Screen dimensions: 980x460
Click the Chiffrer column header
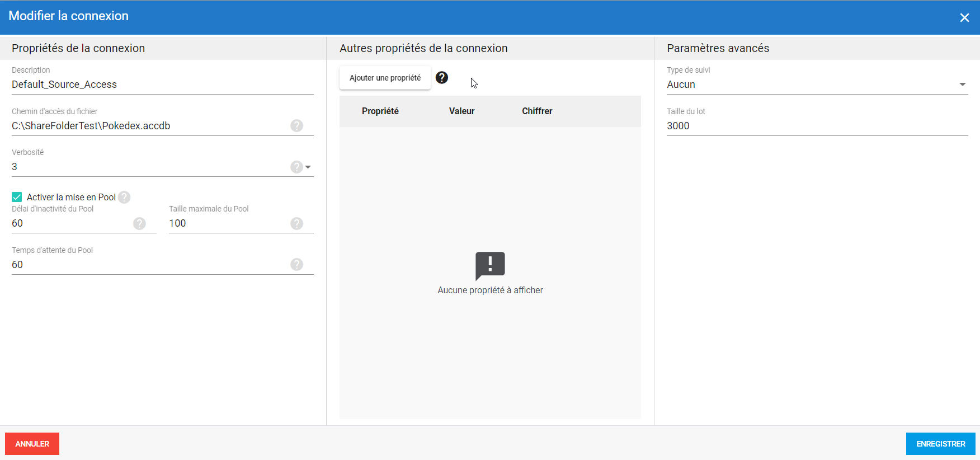pyautogui.click(x=537, y=111)
